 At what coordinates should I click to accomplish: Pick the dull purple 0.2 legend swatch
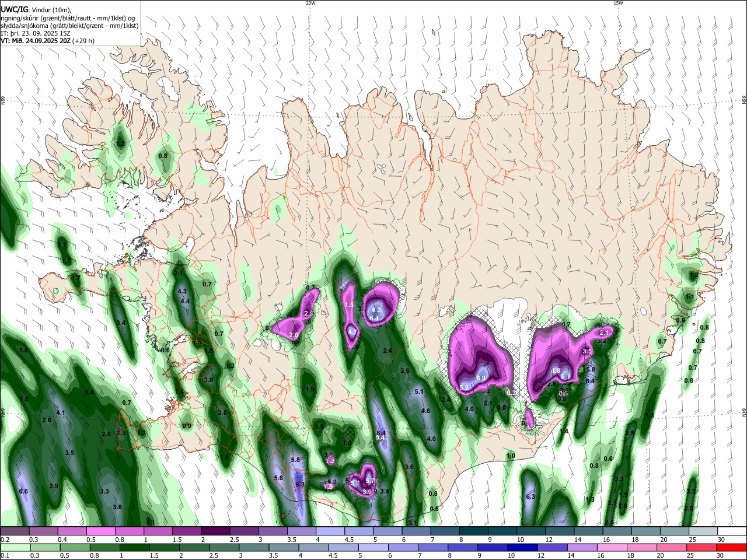15,531
